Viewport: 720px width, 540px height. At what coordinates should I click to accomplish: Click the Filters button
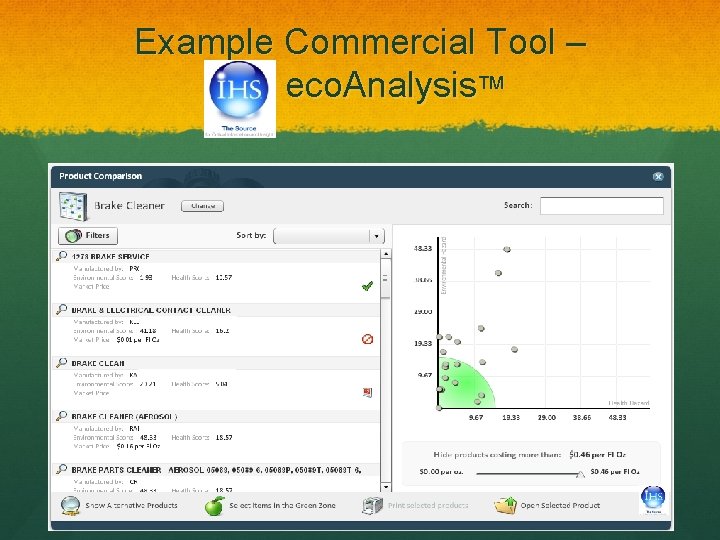[88, 236]
